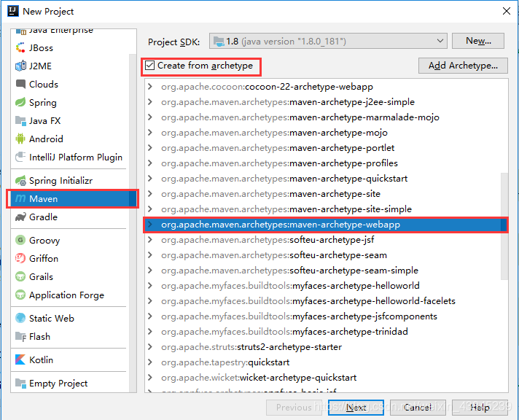The image size is (519, 420).
Task: Click the Grails icon
Action: [x=20, y=276]
